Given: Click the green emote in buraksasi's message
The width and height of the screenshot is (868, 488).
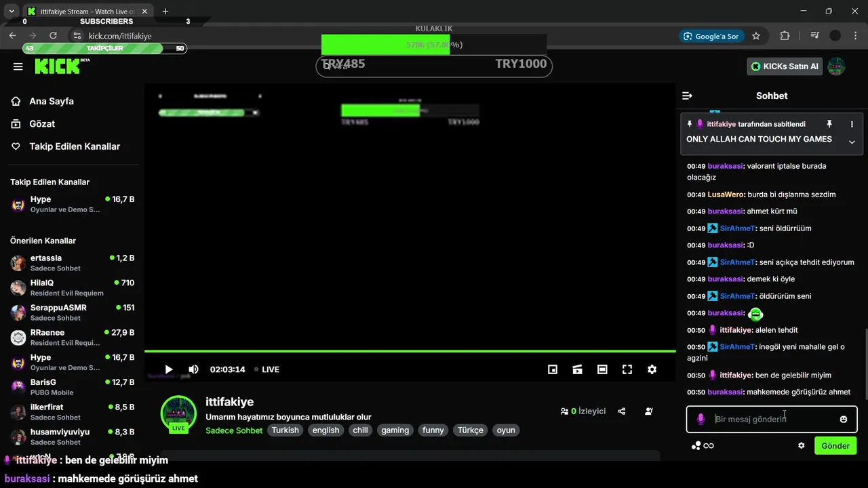Looking at the screenshot, I should (755, 314).
